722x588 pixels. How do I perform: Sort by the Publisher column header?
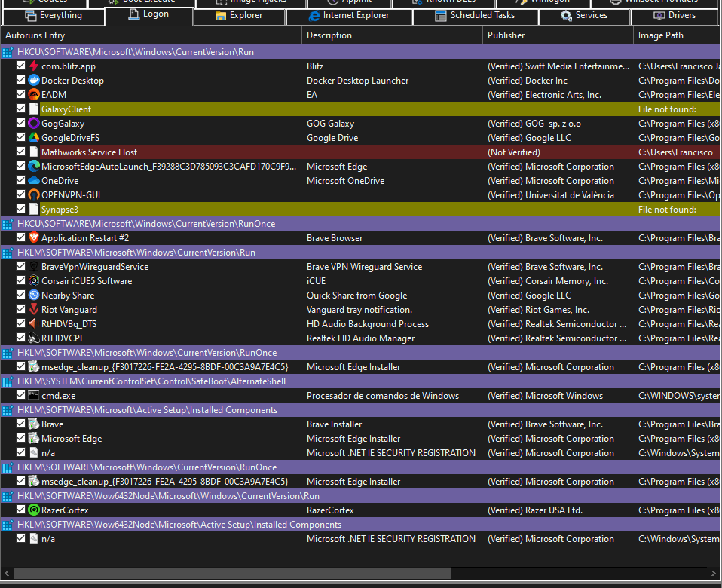pyautogui.click(x=558, y=35)
